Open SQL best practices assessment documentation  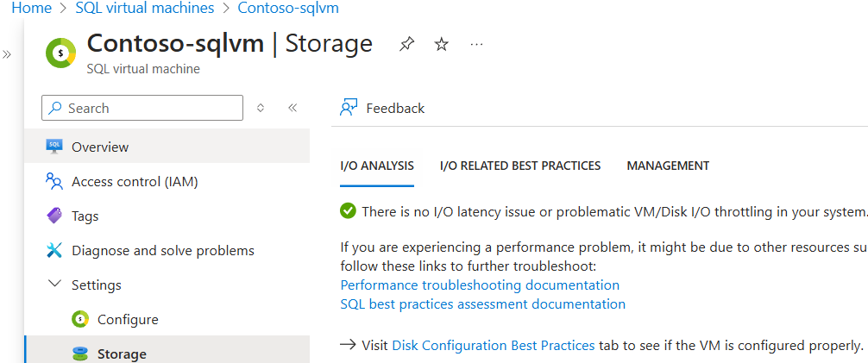pos(482,304)
